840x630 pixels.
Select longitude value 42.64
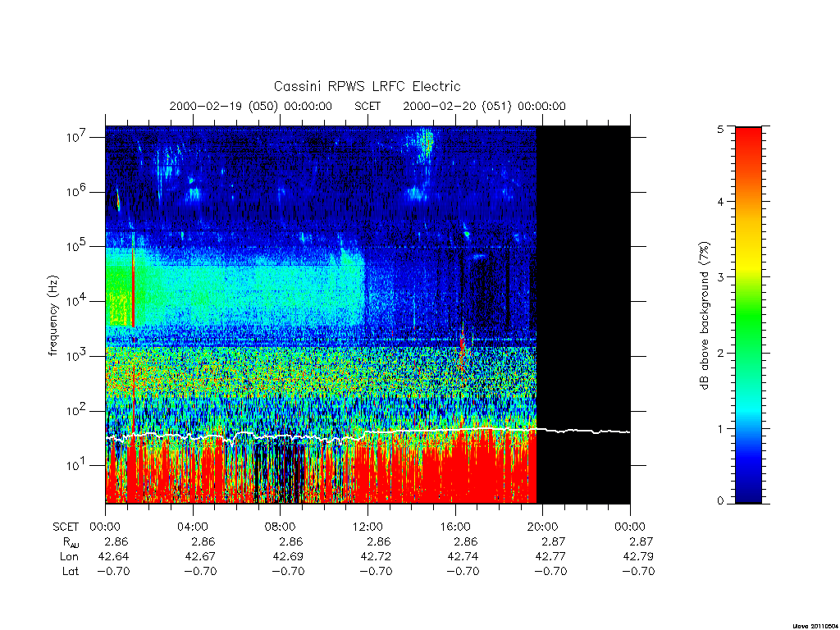(x=113, y=557)
